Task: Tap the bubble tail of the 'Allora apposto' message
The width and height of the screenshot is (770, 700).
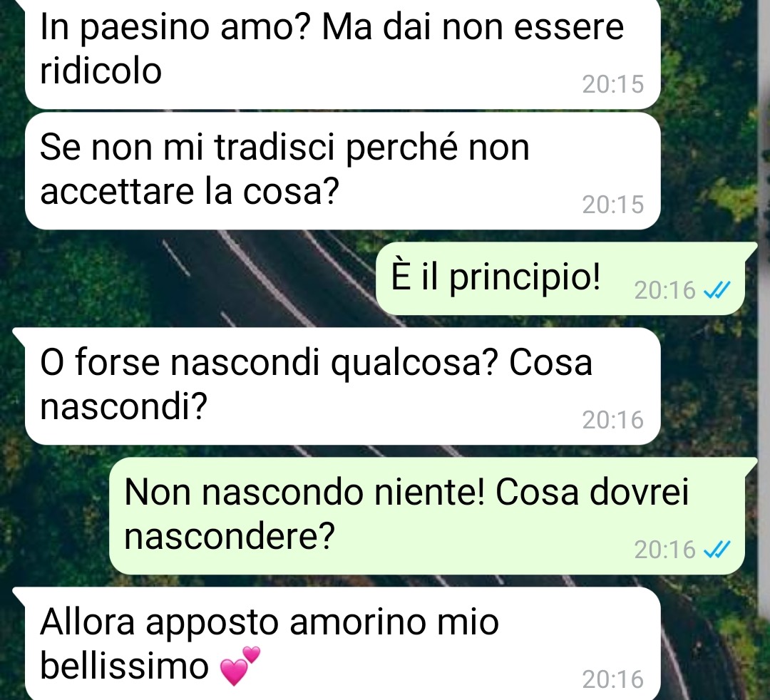Action: tap(20, 595)
